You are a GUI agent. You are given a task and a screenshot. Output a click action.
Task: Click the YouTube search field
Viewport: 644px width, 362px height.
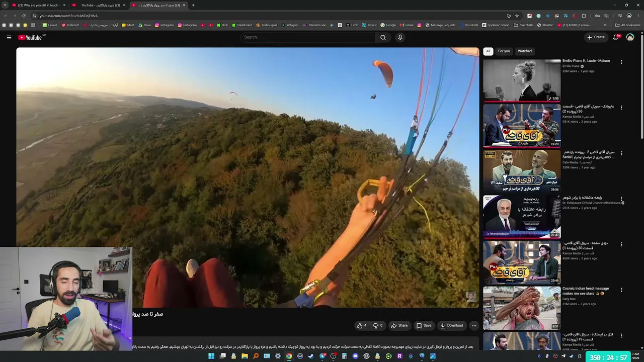coord(308,37)
